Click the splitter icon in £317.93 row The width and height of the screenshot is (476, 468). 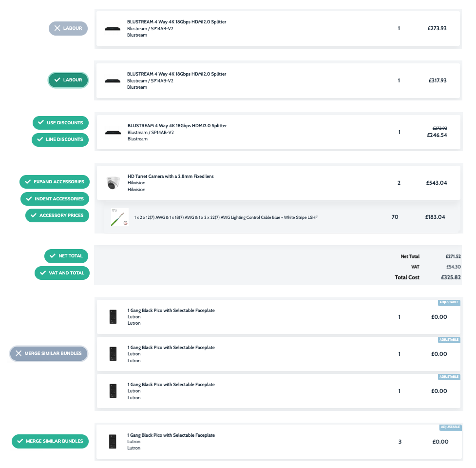pyautogui.click(x=113, y=80)
